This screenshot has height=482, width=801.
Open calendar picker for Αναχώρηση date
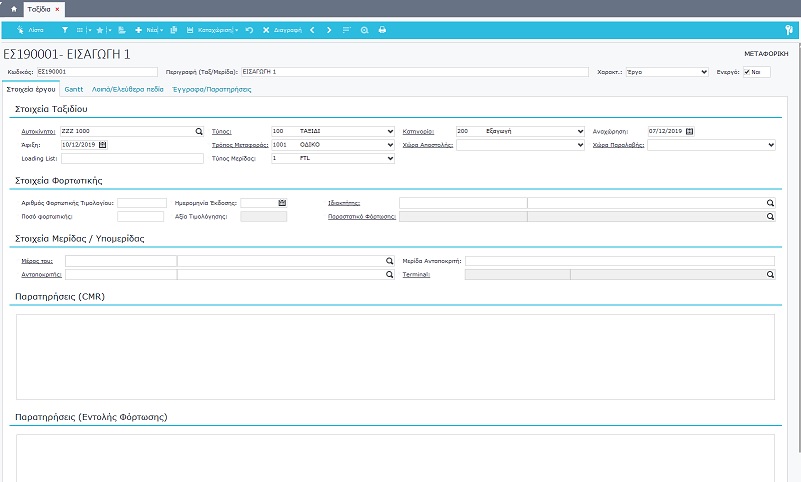pos(690,131)
